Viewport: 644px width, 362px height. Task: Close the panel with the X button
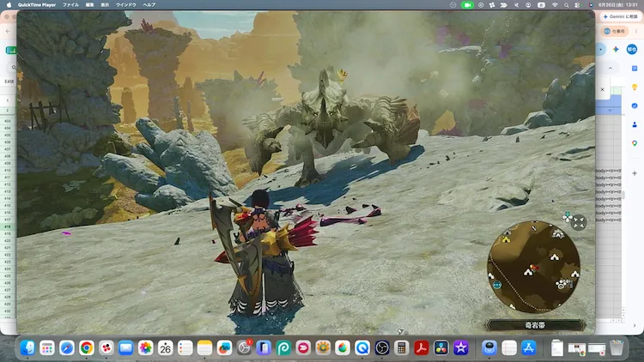(603, 89)
